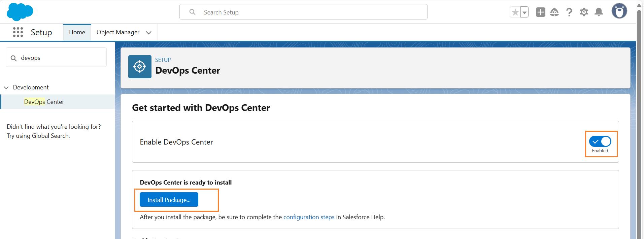Toggle the Enable DevOps Center switch

600,142
